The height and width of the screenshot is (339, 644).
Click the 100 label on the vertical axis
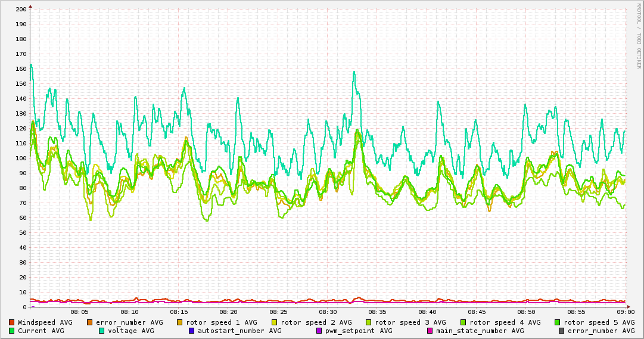point(20,158)
